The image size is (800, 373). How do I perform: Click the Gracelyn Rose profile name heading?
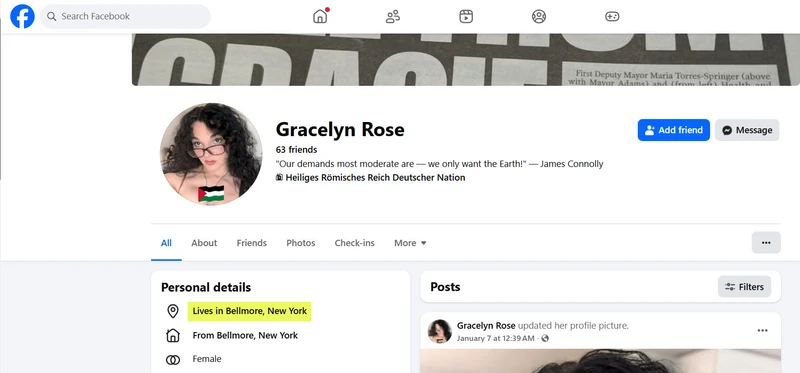[340, 130]
